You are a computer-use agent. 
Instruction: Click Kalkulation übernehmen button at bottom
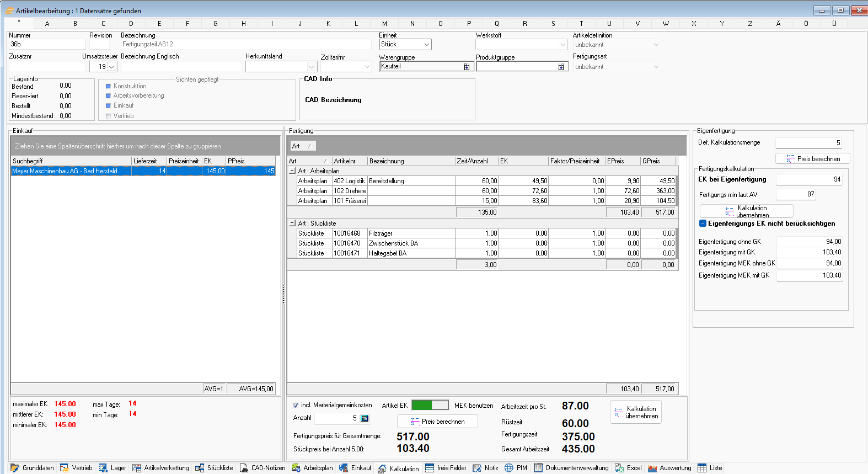click(x=635, y=412)
